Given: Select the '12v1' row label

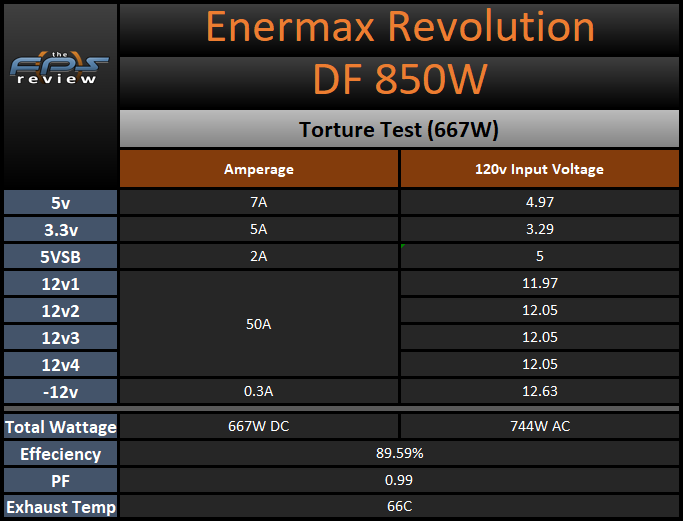Looking at the screenshot, I should (x=61, y=284).
